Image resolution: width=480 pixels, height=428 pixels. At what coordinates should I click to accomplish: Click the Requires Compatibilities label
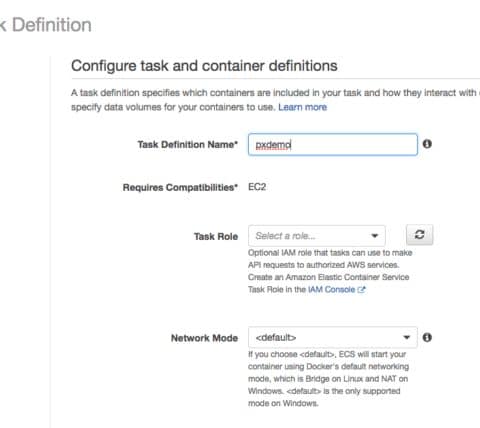[180, 187]
